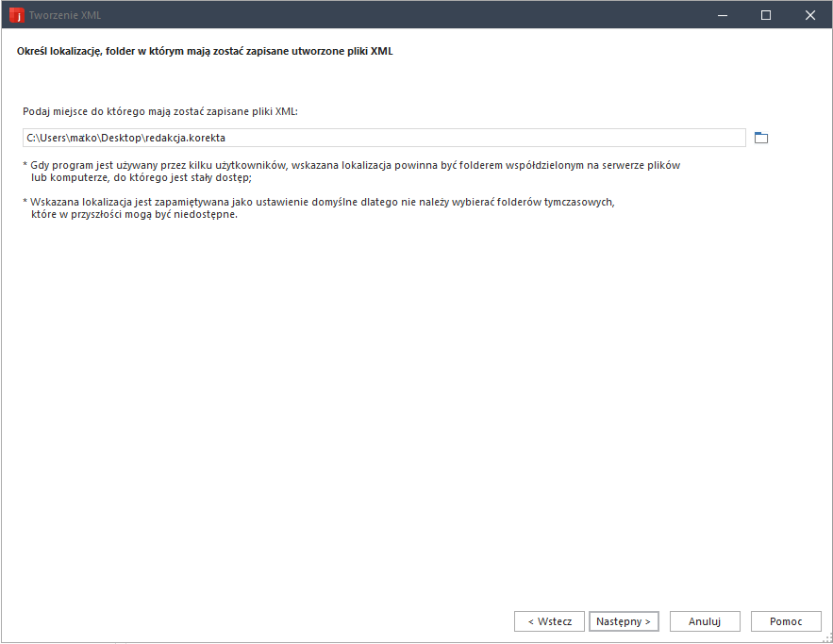Click 'C:\Users' at the path start
The width and height of the screenshot is (833, 644).
[x=43, y=139]
